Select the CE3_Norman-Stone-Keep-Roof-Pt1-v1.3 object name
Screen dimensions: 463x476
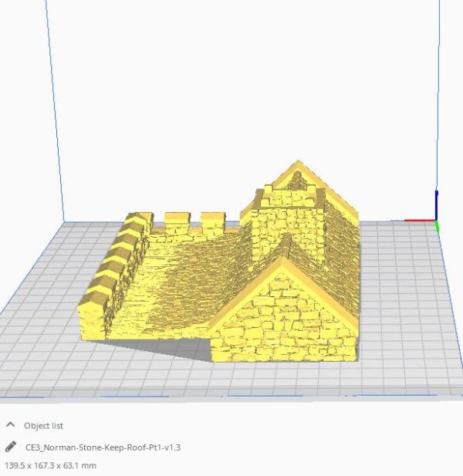click(x=103, y=447)
